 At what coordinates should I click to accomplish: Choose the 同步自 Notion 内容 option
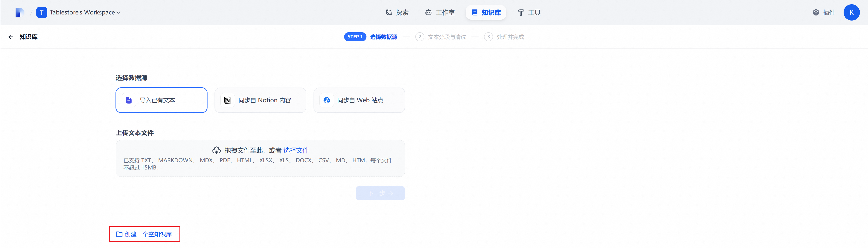click(x=260, y=100)
